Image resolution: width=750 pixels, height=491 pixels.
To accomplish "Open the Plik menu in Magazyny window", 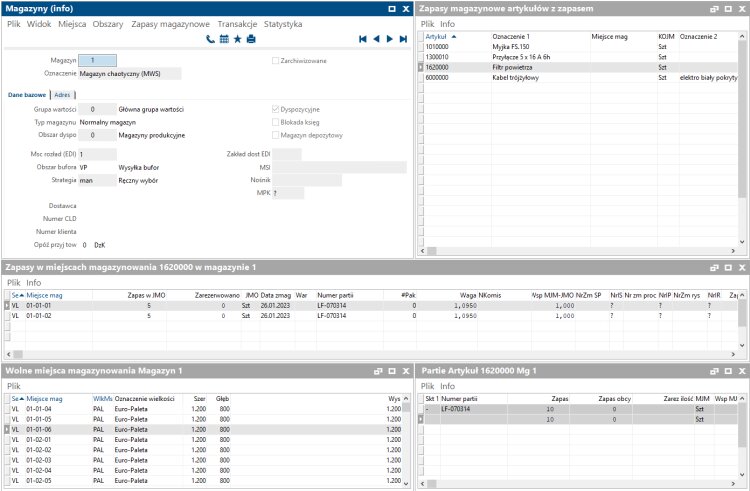I will [x=13, y=24].
